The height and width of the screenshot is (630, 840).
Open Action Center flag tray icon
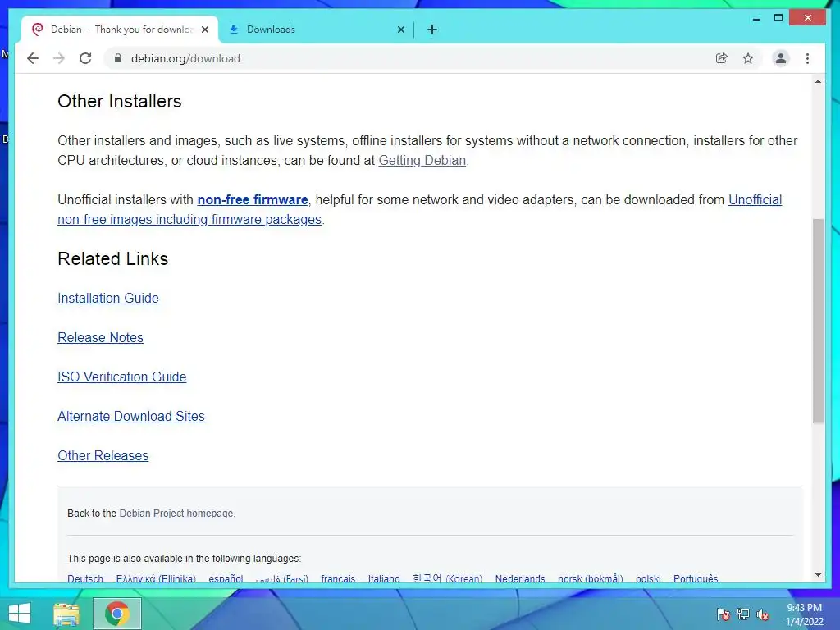pyautogui.click(x=724, y=614)
